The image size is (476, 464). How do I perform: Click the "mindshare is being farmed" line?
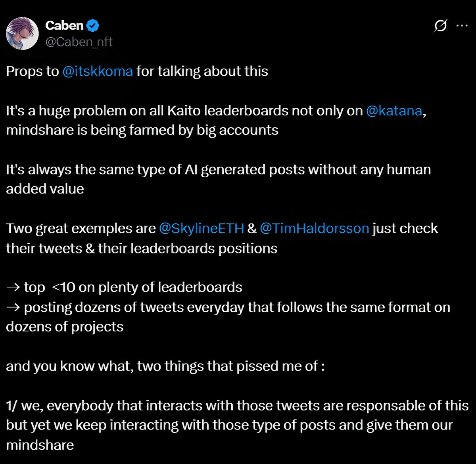point(142,130)
